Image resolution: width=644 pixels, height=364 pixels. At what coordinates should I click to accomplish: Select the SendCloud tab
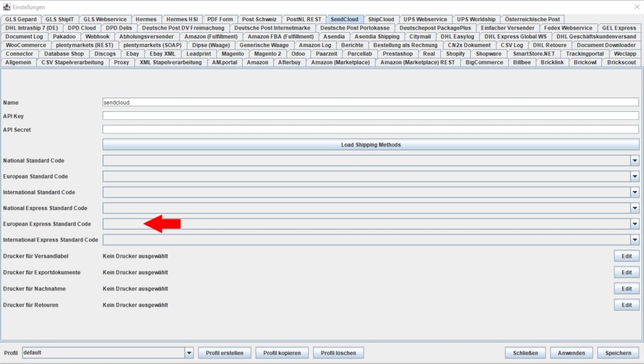click(345, 19)
